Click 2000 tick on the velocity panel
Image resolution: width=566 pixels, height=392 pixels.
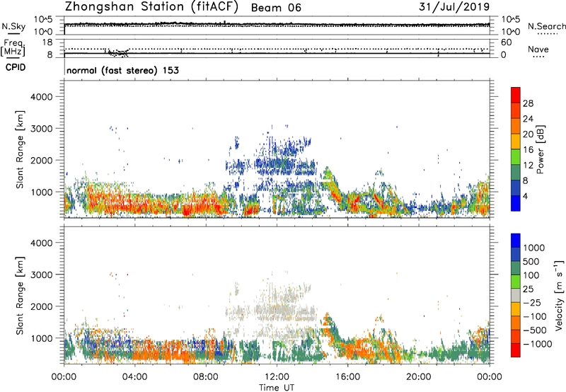pyautogui.click(x=41, y=306)
